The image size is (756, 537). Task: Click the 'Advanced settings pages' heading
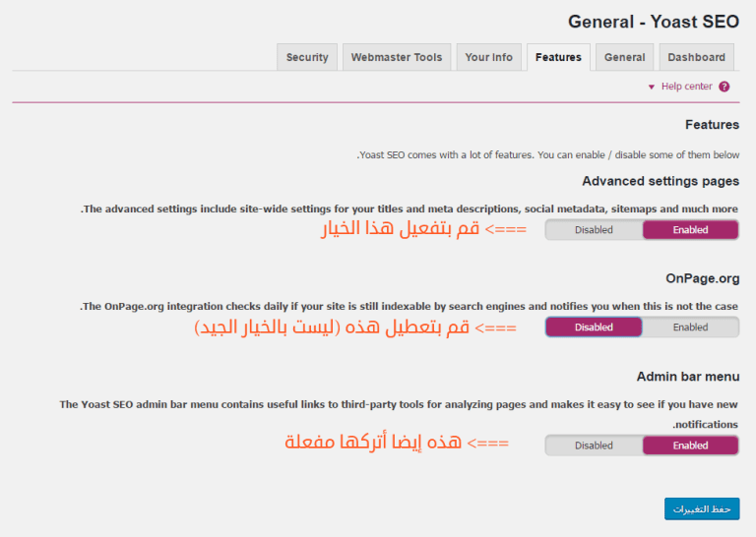point(661,181)
